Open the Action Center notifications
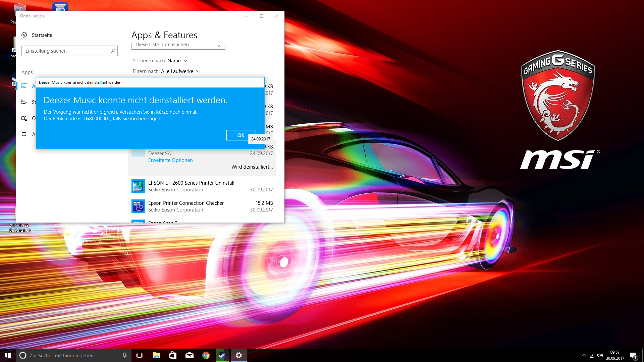 pyautogui.click(x=633, y=355)
